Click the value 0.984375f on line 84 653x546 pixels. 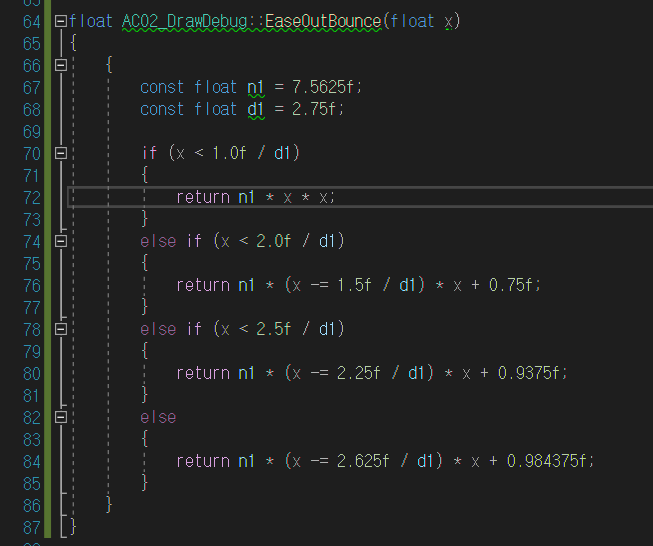(547, 461)
